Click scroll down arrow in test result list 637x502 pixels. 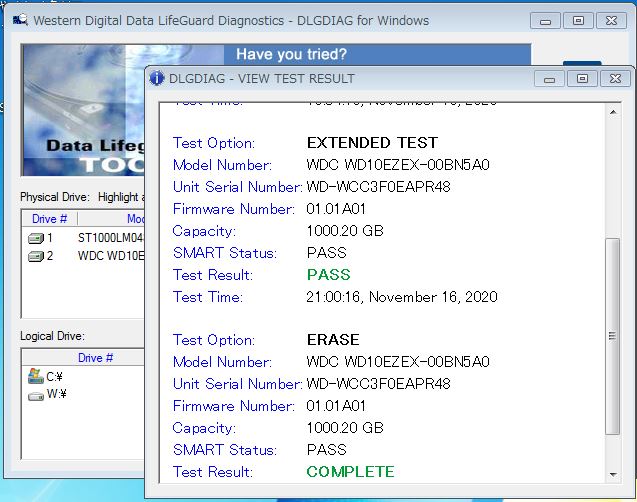pos(613,474)
